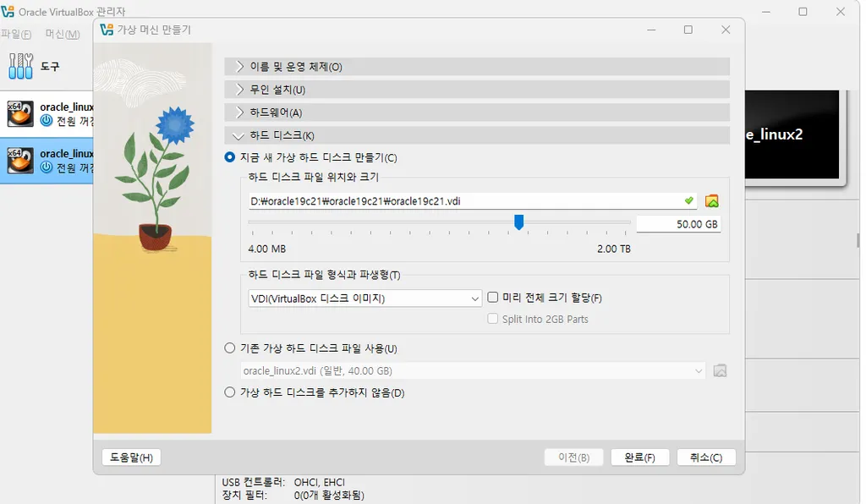This screenshot has height=504, width=866.
Task: Collapse the 하드 디스크 section
Action: [x=477, y=135]
